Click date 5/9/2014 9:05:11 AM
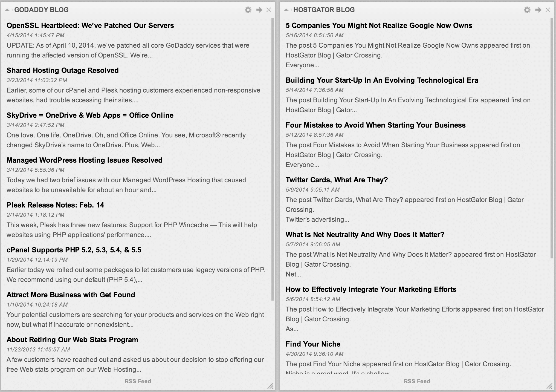 click(313, 190)
